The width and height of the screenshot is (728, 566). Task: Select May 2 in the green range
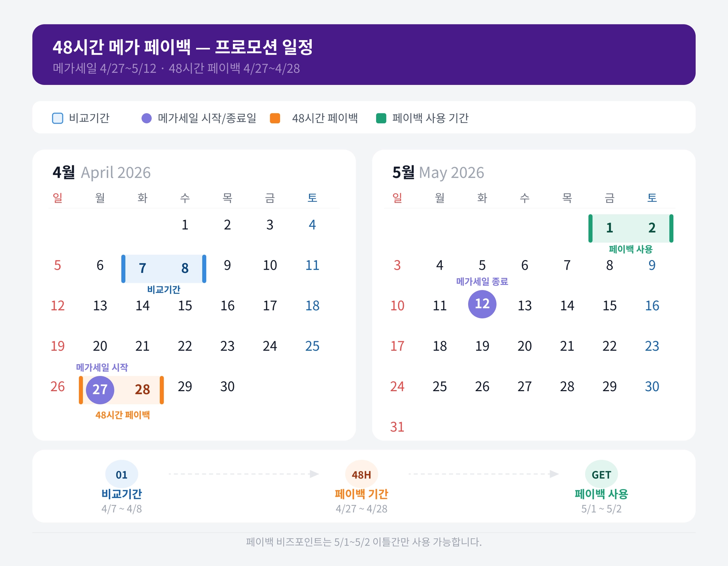coord(652,228)
